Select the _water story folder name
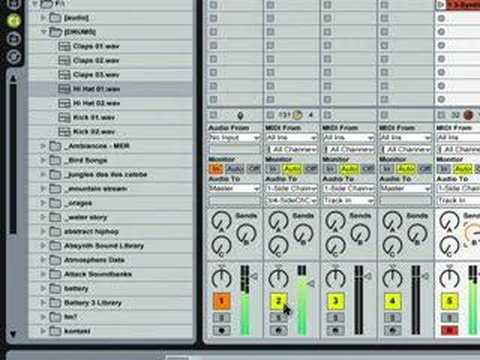Viewport: 480px width, 360px height. (86, 217)
